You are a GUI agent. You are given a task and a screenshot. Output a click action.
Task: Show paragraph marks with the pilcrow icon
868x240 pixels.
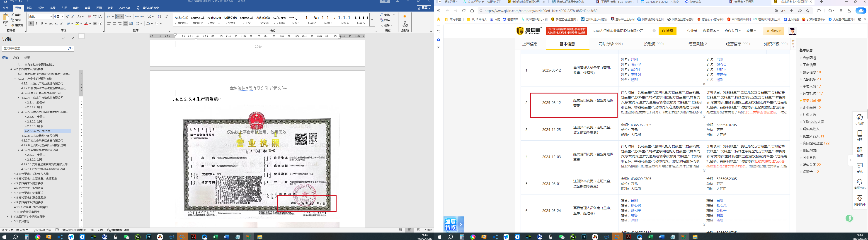coord(166,17)
